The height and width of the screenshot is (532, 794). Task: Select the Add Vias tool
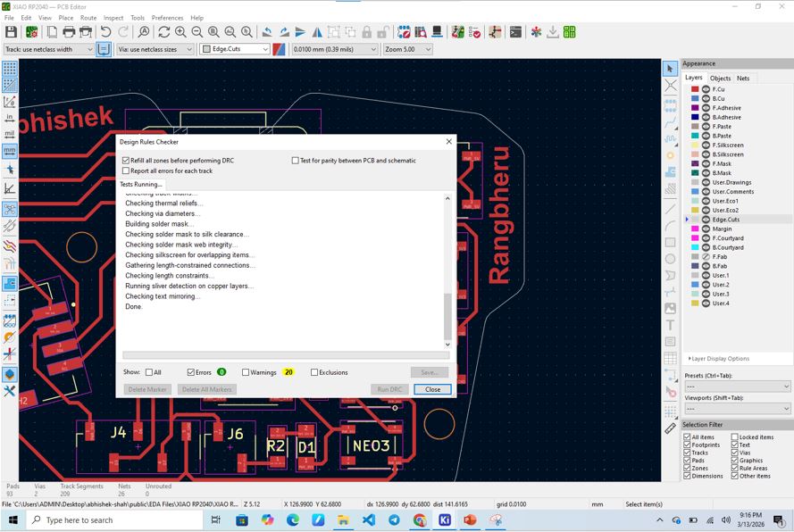670,155
